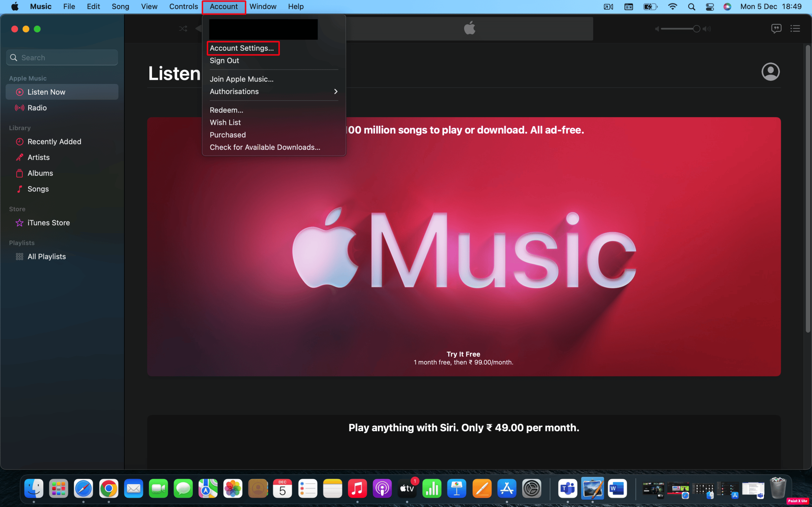Image resolution: width=812 pixels, height=507 pixels.
Task: Click the shuffle playback control icon
Action: (183, 28)
